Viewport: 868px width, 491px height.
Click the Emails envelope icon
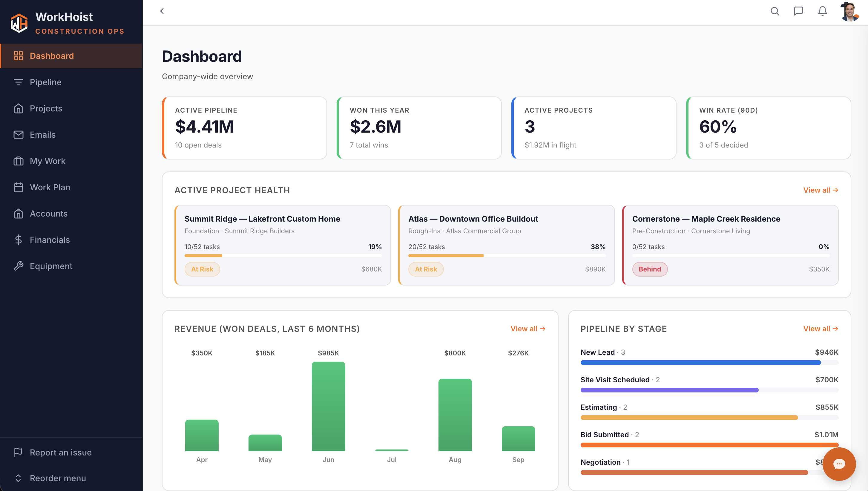18,135
